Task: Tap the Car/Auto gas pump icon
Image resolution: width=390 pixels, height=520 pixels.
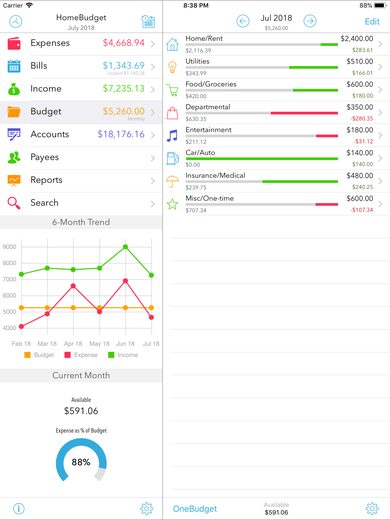Action: 172,158
